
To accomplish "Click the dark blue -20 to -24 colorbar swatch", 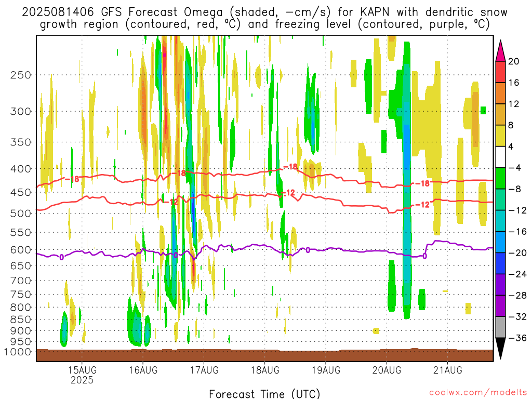I will tap(500, 263).
